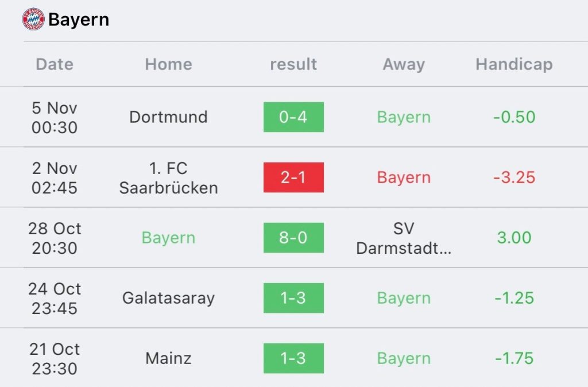The width and height of the screenshot is (588, 387).
Task: Click the 3.00 handicap value
Action: 514,238
